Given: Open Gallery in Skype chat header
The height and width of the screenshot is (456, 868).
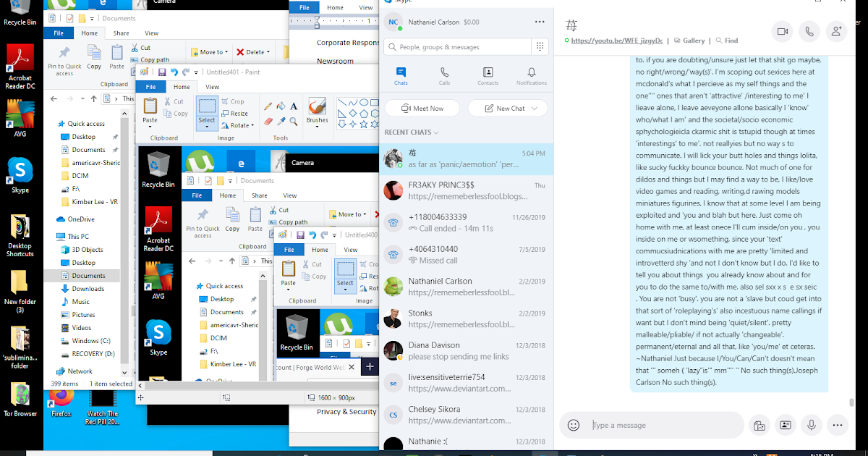Looking at the screenshot, I should click(688, 41).
